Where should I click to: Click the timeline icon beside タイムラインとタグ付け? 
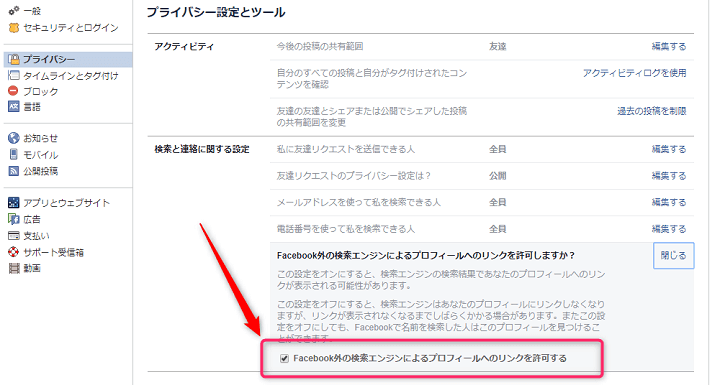[x=14, y=75]
